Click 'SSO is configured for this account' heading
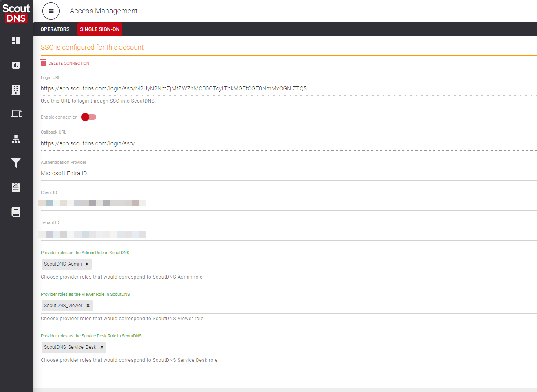This screenshot has width=537, height=392. point(92,47)
